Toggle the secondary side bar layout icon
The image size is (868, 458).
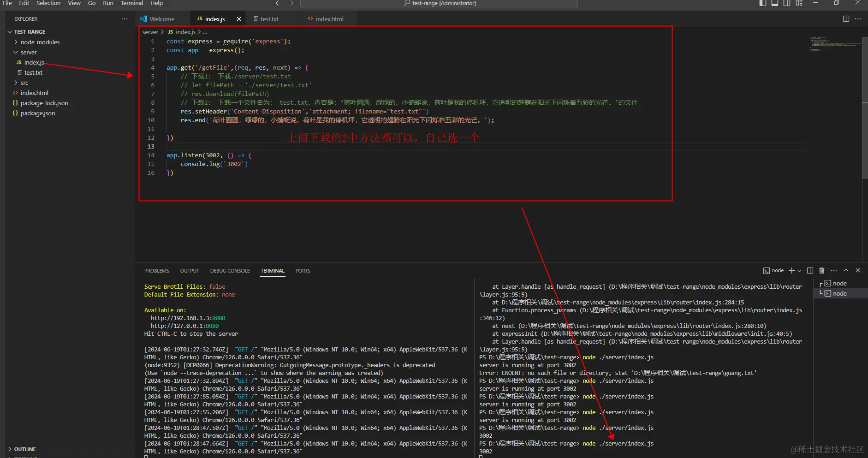pos(787,3)
